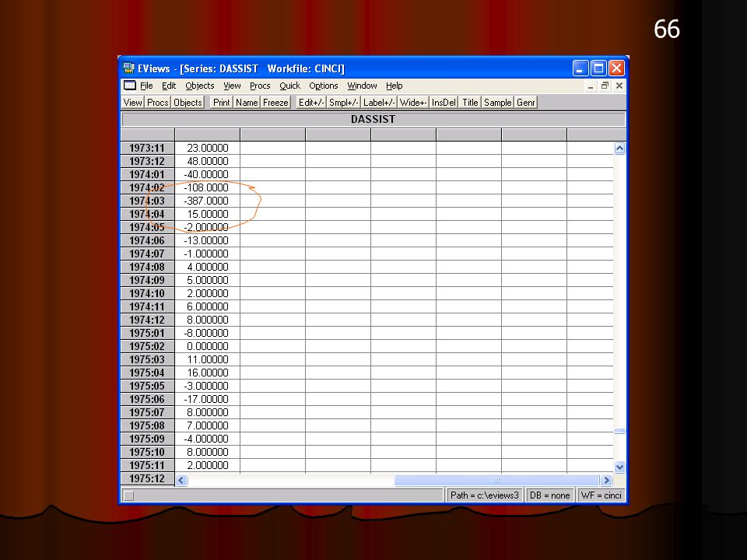This screenshot has width=747, height=560.
Task: Toggle Smpl+/- button
Action: [343, 103]
